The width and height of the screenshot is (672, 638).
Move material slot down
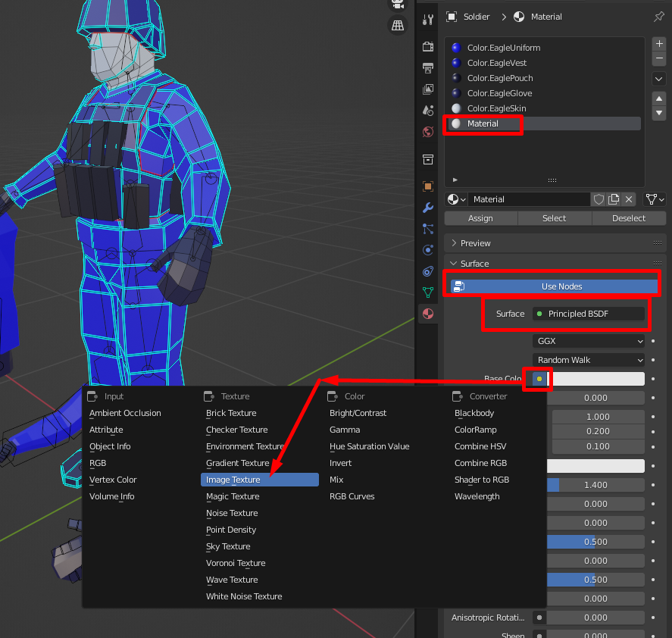click(x=659, y=113)
